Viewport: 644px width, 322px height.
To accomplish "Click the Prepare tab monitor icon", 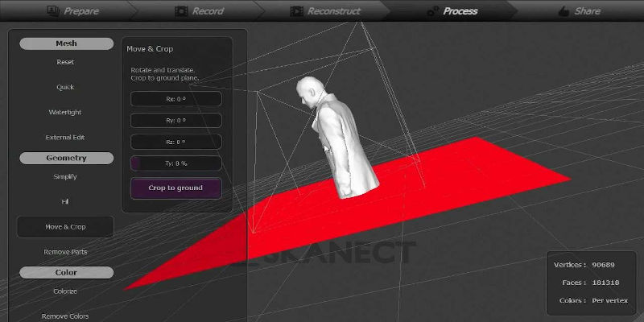I will click(x=53, y=11).
